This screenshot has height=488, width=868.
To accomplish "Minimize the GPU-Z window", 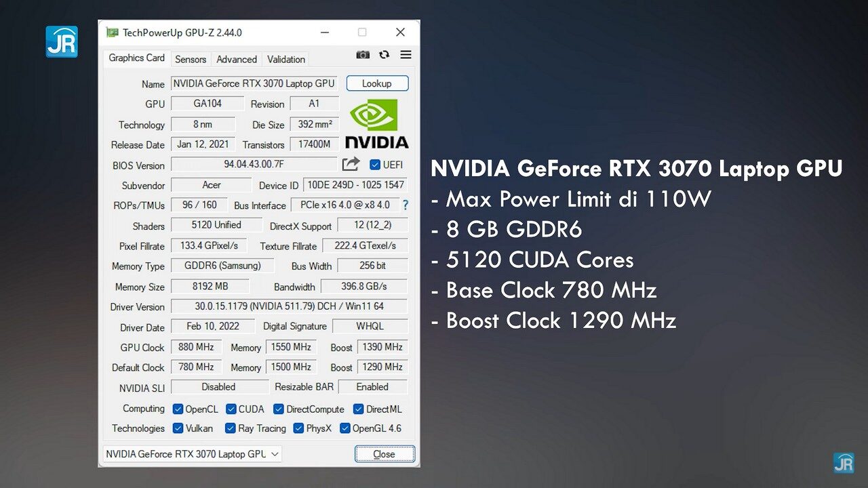I will 323,33.
